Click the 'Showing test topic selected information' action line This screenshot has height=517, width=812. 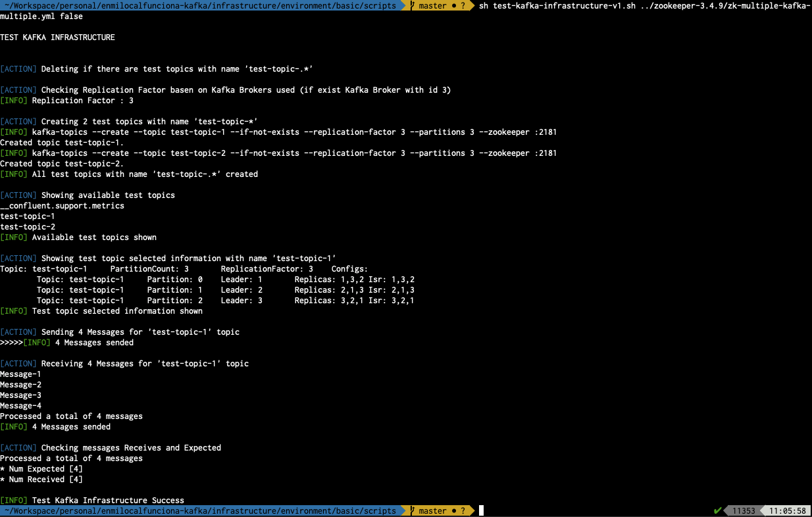[x=168, y=258]
